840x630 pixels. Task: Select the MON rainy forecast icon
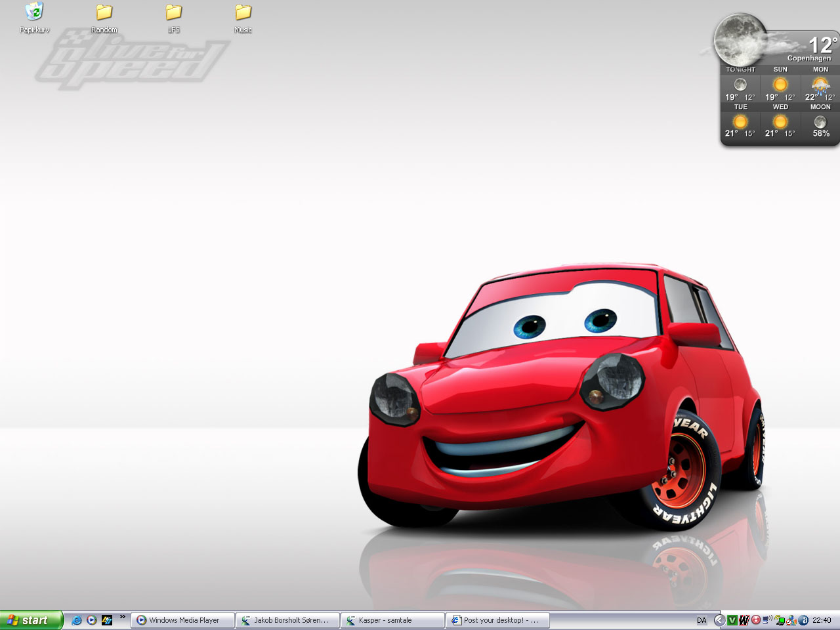[820, 85]
